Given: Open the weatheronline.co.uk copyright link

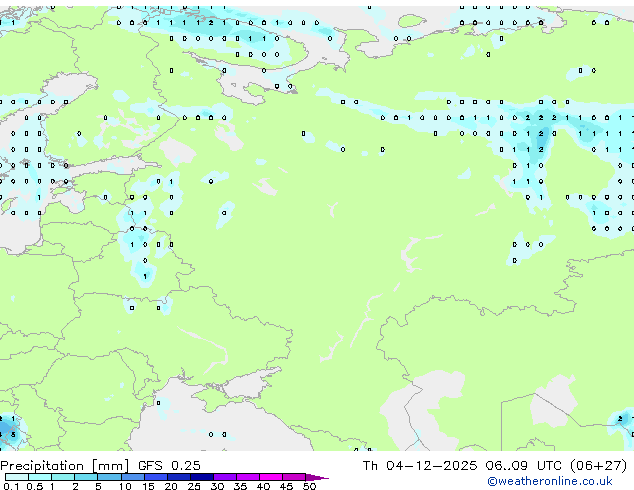Looking at the screenshot, I should point(550,481).
